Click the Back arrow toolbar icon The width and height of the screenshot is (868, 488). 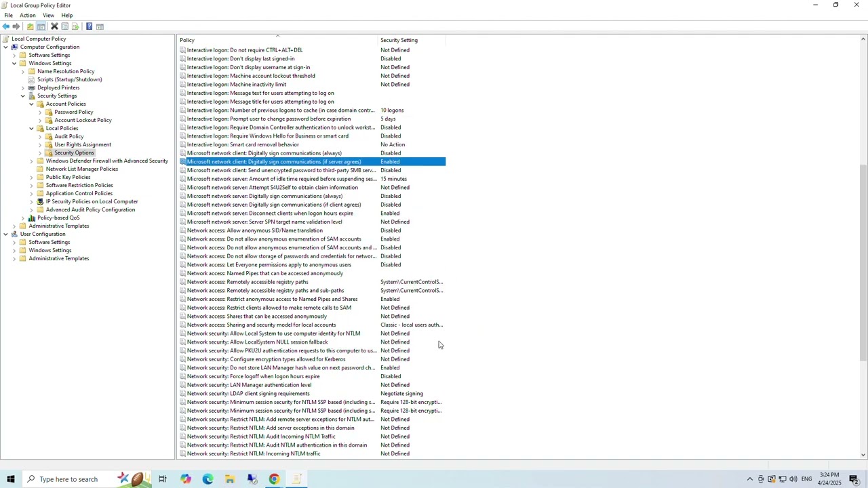pyautogui.click(x=6, y=26)
